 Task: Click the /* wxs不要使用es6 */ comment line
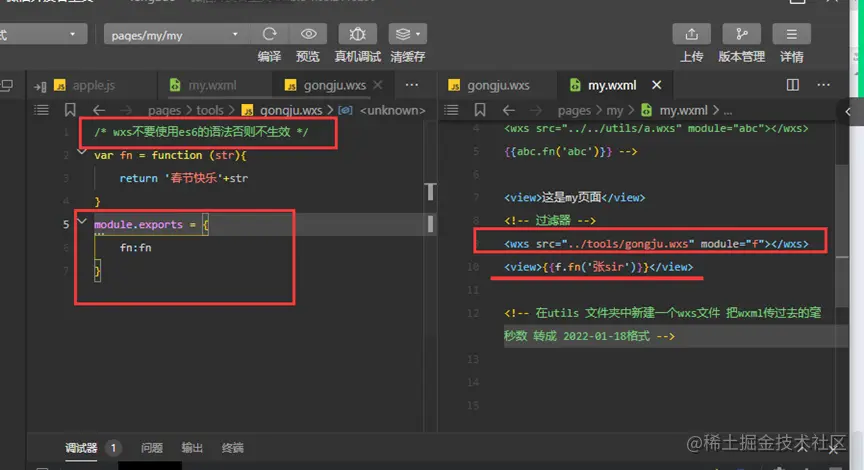click(x=201, y=132)
